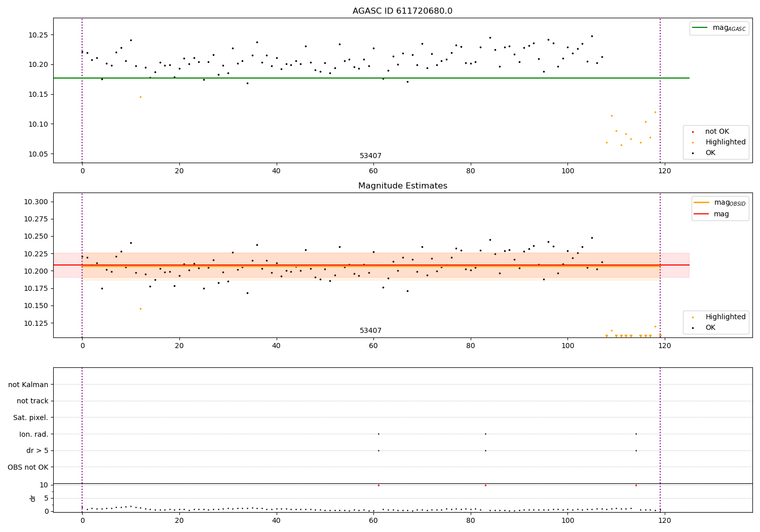This screenshot has width=760, height=532.
Task: Click the 'not Kalman' row label
Action: tap(28, 385)
